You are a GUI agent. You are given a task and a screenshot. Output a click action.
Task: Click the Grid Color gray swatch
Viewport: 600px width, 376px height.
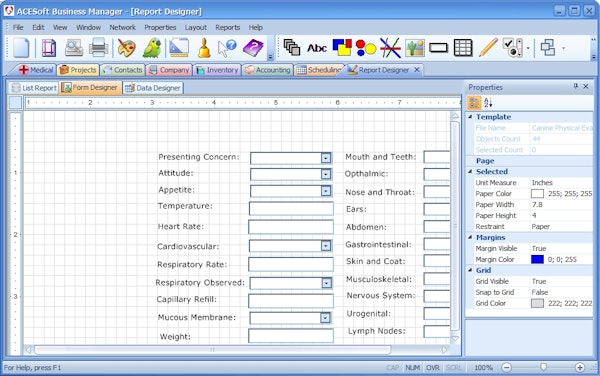[x=537, y=303]
